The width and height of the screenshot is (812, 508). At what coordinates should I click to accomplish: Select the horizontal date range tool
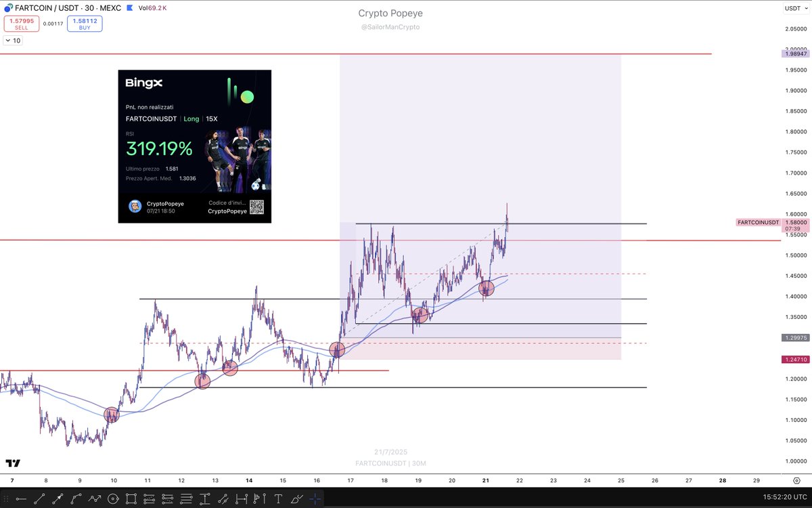pyautogui.click(x=241, y=499)
